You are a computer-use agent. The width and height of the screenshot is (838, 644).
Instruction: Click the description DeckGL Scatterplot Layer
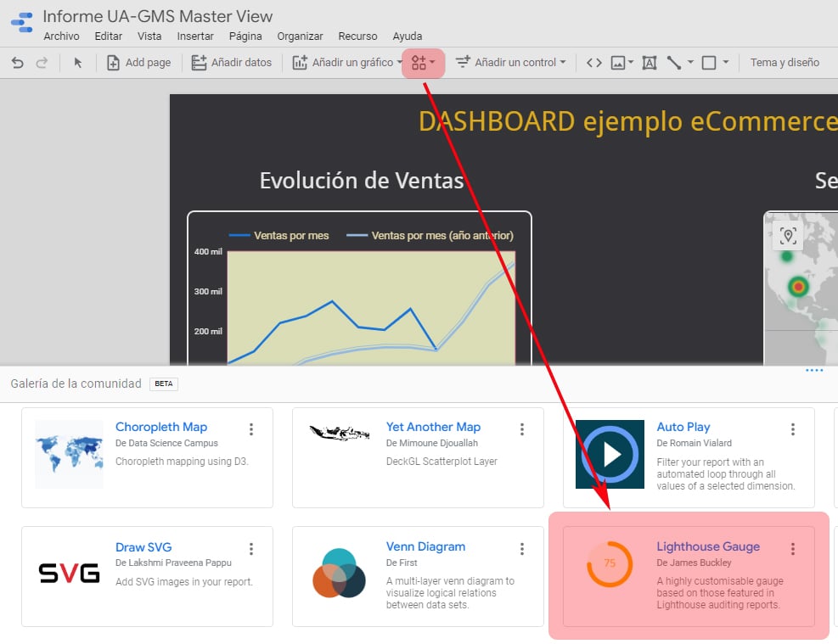tap(441, 462)
